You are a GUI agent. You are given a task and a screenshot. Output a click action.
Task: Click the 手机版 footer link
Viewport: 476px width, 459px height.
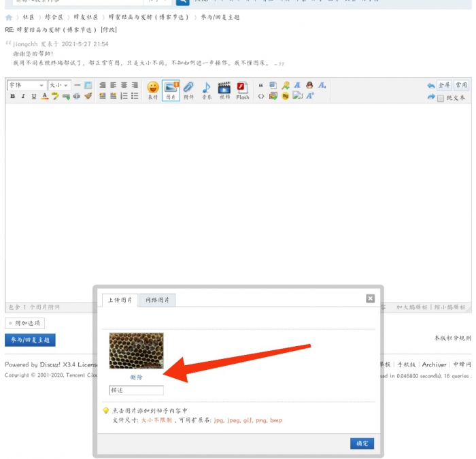tap(406, 364)
